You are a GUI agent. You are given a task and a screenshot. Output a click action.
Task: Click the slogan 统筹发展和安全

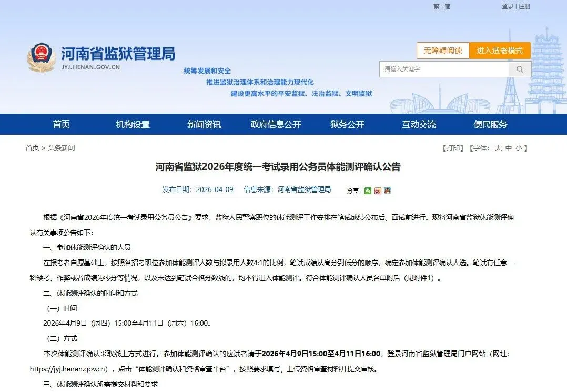coord(207,71)
